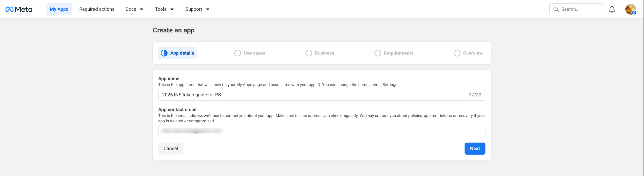
Task: Focus the App name text field
Action: 311,95
